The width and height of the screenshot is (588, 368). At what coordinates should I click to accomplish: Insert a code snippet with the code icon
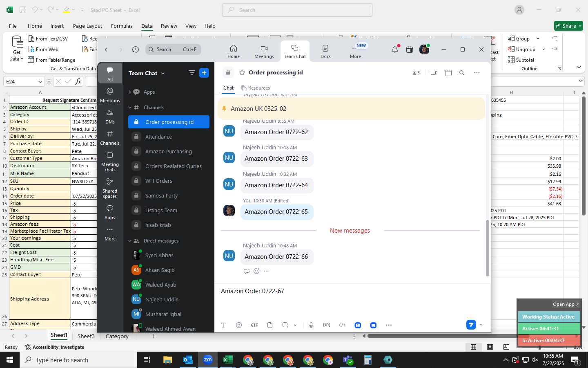[342, 325]
